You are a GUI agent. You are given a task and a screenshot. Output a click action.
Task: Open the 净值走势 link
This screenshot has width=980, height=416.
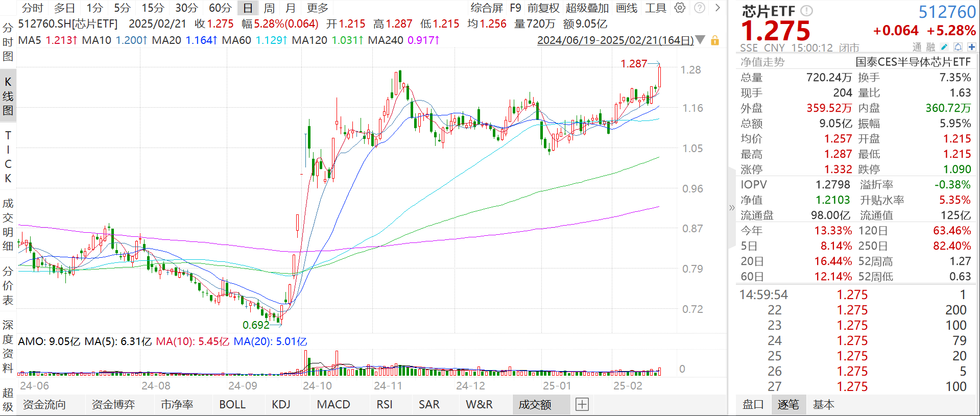pyautogui.click(x=762, y=62)
